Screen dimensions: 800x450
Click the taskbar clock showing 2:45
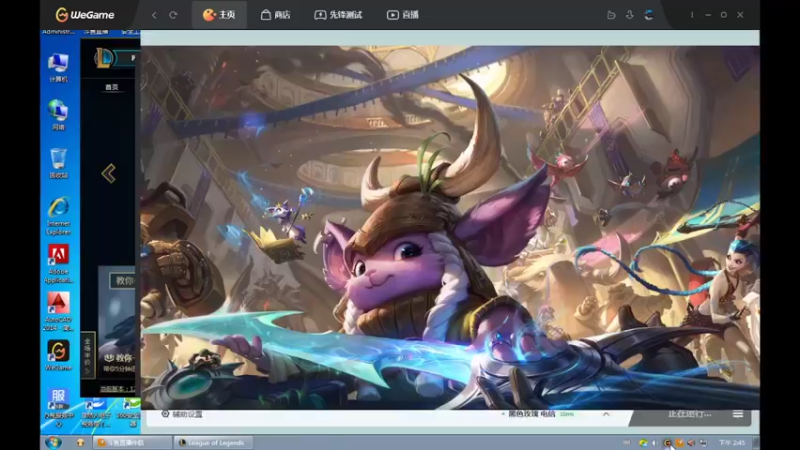[x=732, y=443]
